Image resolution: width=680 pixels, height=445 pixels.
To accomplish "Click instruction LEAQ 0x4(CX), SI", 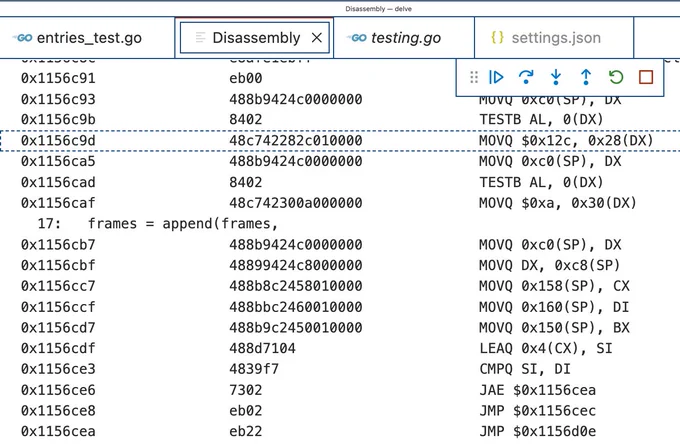I will [x=546, y=348].
